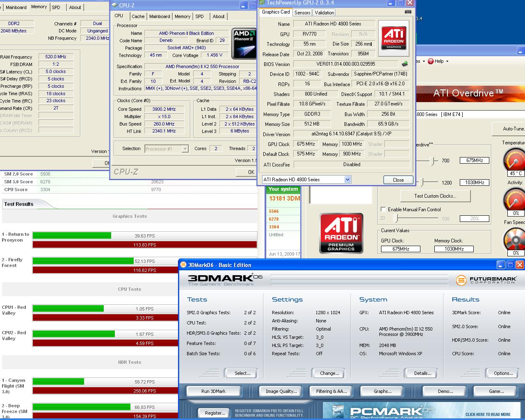This screenshot has width=525, height=420.
Task: Switch to the Cache tab in CPU-Z
Action: [x=138, y=16]
